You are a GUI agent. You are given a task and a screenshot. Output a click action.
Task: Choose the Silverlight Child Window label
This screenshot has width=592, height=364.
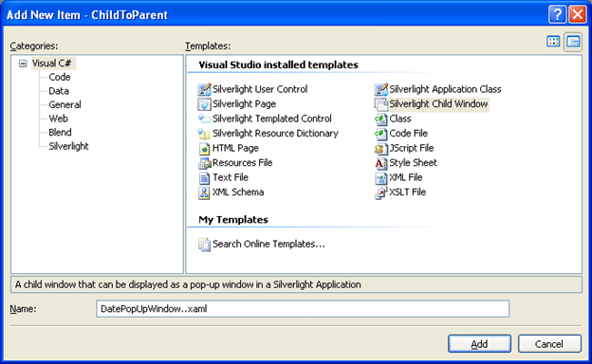438,104
